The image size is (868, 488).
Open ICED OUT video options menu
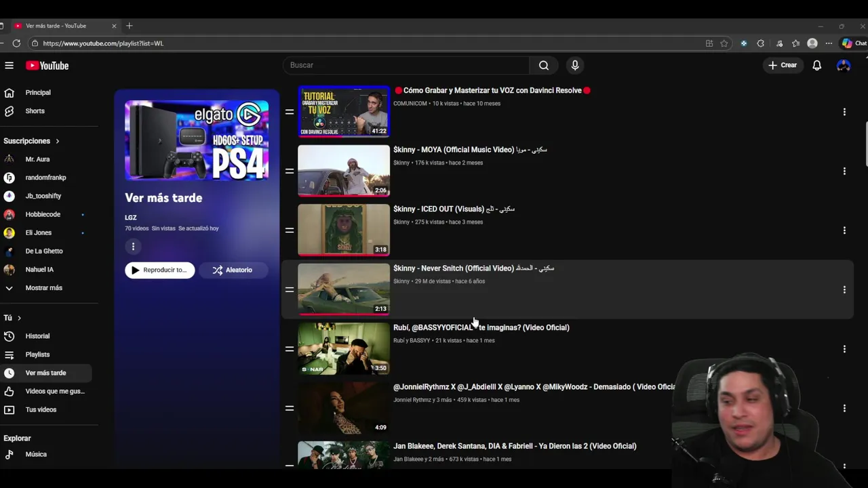click(844, 230)
